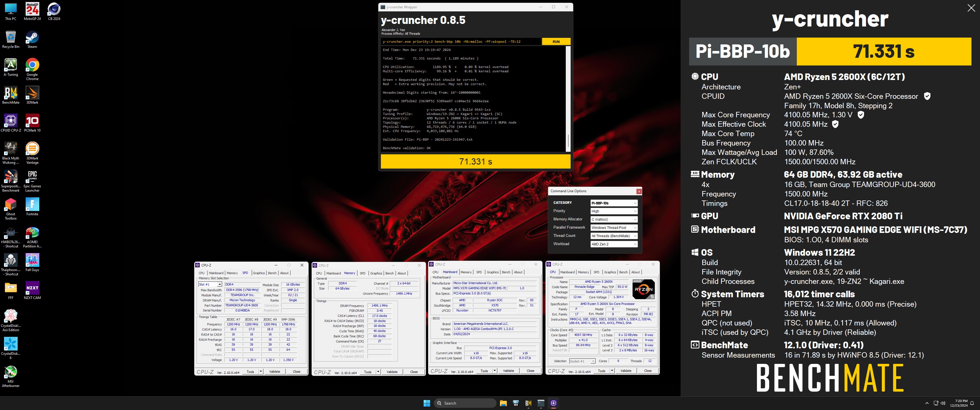This screenshot has height=410, width=980.
Task: Click Validate in the CPU-Z SPD window
Action: (x=275, y=372)
